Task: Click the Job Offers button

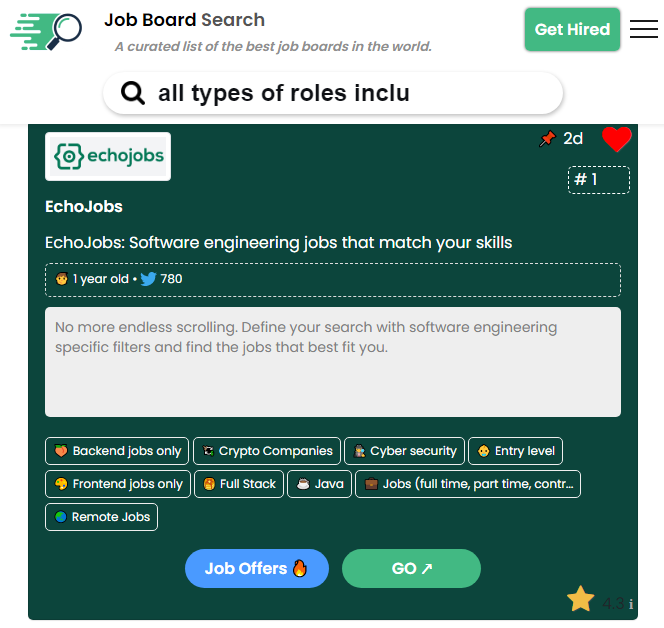Action: (x=257, y=568)
